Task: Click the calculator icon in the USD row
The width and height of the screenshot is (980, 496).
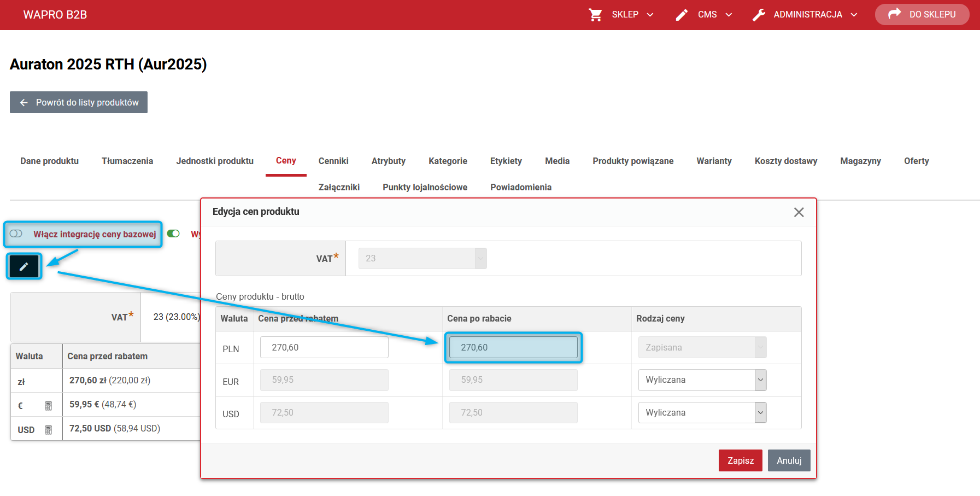Action: tap(48, 430)
